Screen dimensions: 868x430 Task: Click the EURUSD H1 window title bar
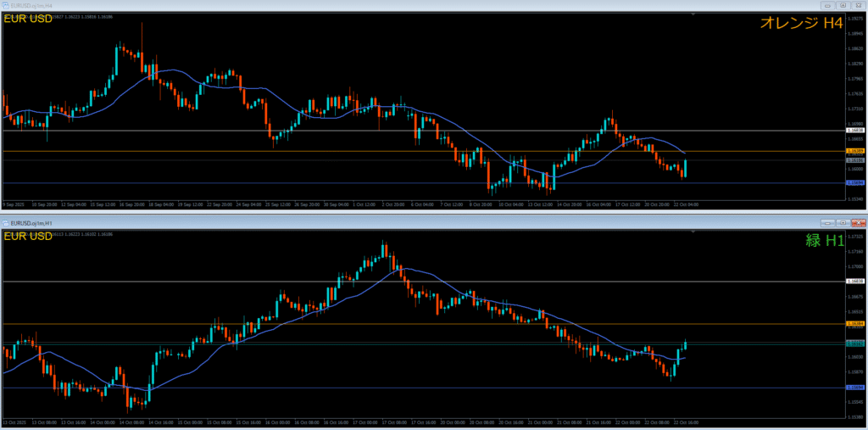pos(424,222)
